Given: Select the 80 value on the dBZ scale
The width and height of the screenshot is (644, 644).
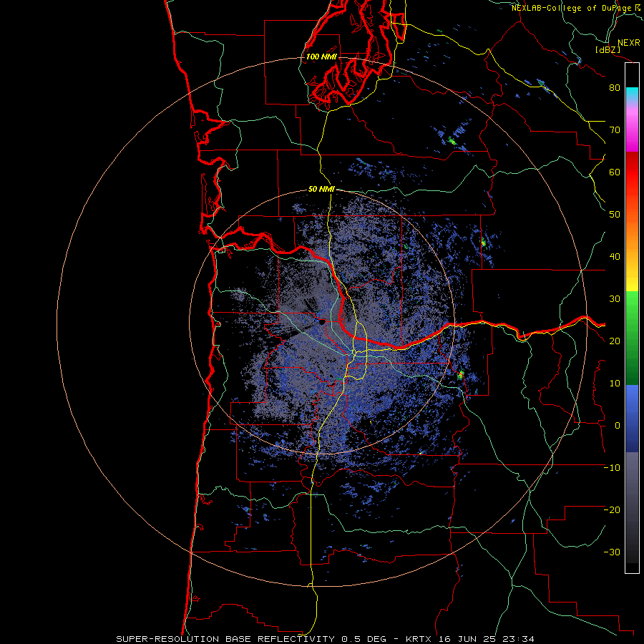Looking at the screenshot, I should (x=615, y=88).
